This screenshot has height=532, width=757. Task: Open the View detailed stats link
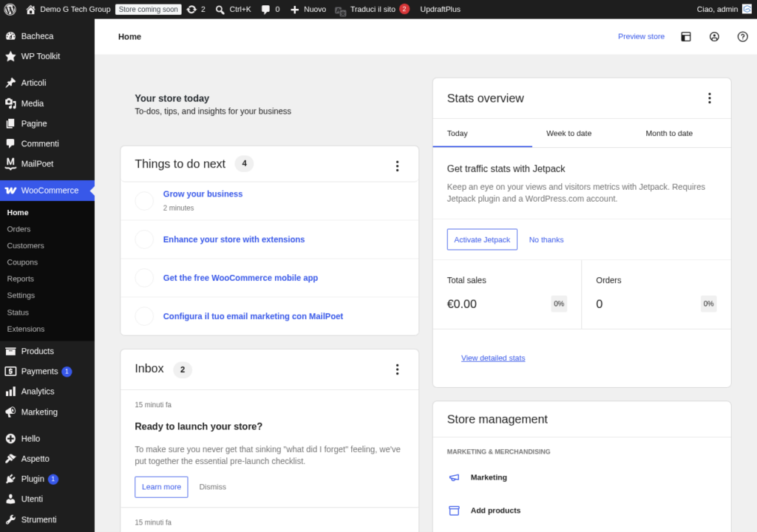pos(493,358)
